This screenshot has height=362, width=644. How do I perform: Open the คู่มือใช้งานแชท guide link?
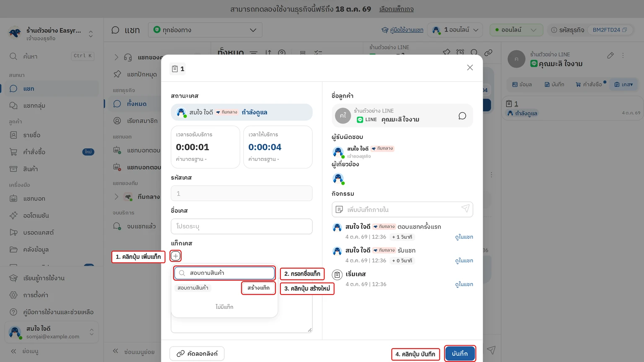pyautogui.click(x=402, y=30)
